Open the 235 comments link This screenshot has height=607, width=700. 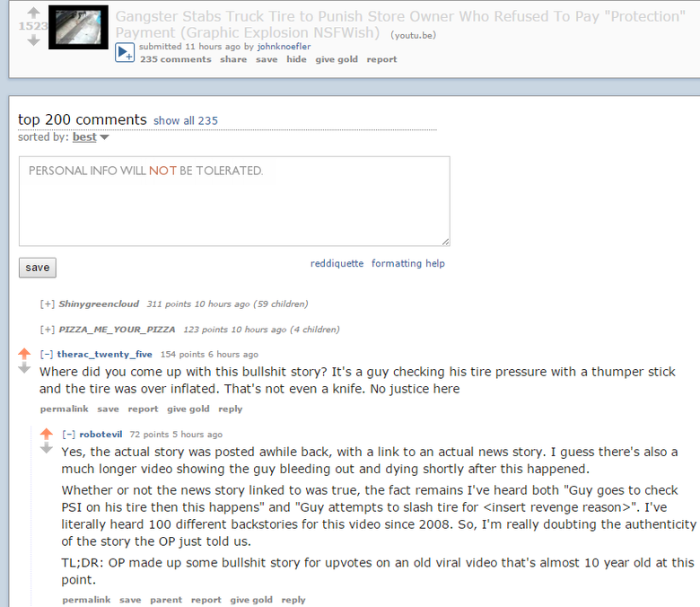click(x=176, y=59)
